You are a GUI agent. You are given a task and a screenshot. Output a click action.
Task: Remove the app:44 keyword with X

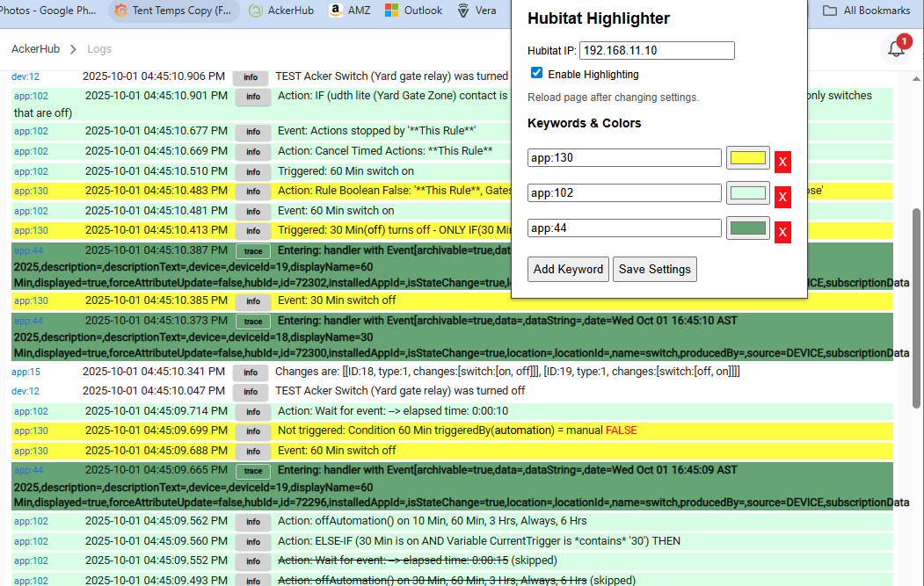(782, 232)
